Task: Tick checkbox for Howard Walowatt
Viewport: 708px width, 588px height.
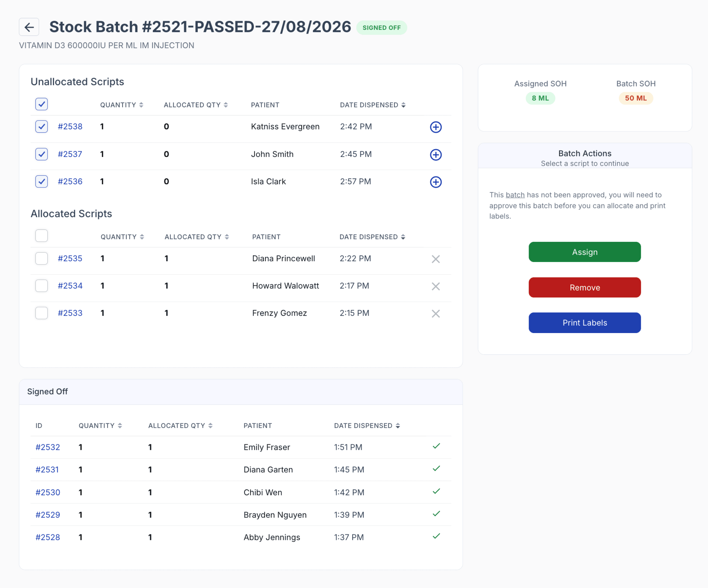Action: tap(41, 286)
